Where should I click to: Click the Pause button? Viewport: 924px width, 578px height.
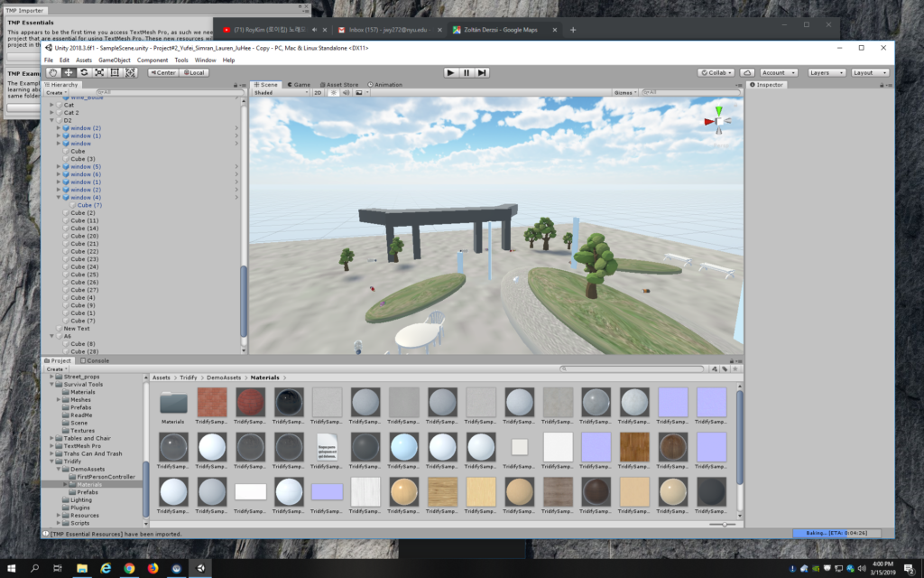(467, 72)
